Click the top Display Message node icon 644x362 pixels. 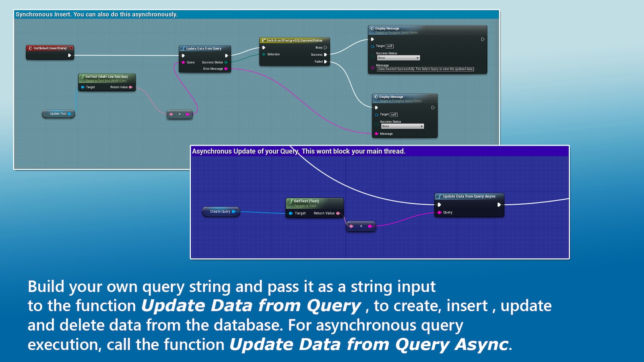pos(372,29)
